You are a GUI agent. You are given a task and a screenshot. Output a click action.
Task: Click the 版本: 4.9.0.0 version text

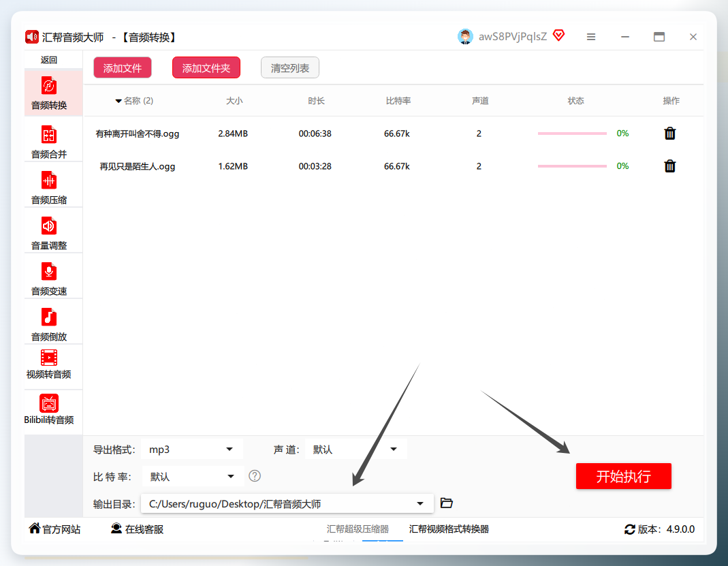point(666,529)
